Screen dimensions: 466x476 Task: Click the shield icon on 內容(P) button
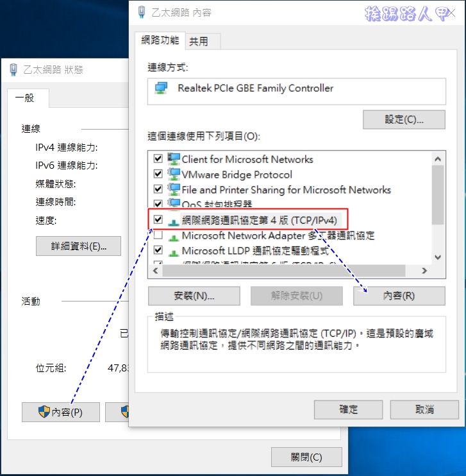[44, 412]
